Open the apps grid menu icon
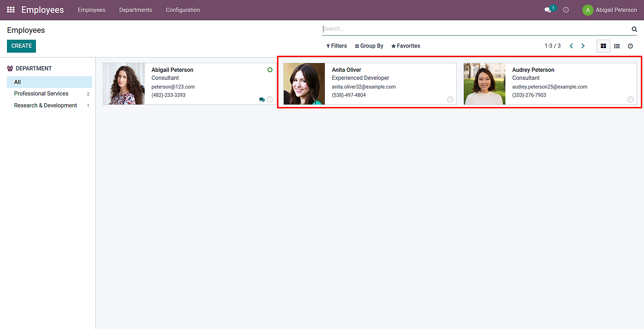The height and width of the screenshot is (329, 644). click(x=11, y=10)
